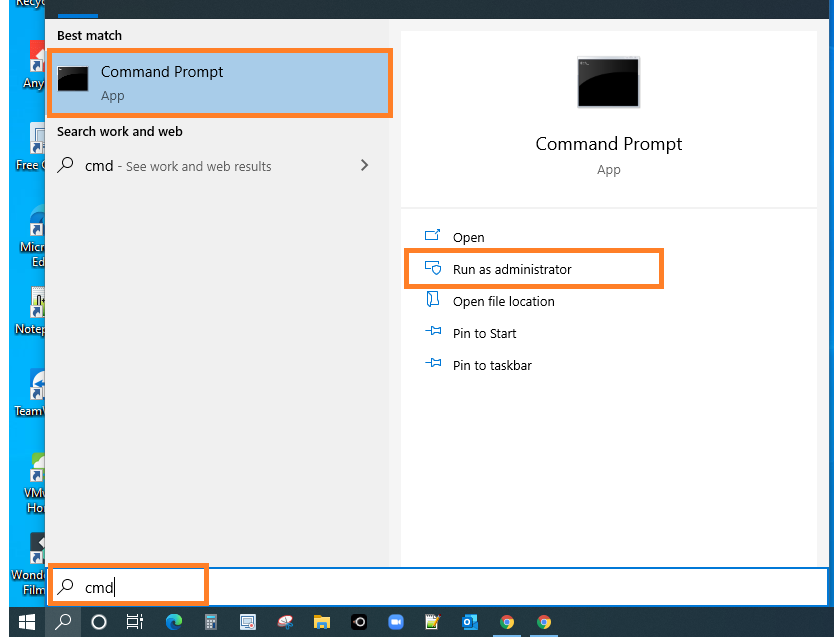Open the Windows Start menu
Image resolution: width=834 pixels, height=639 pixels.
coord(27,621)
